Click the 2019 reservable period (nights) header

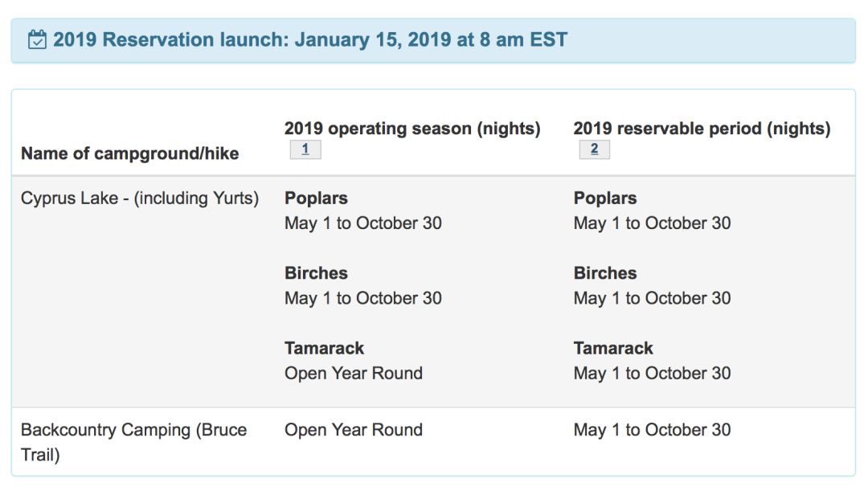702,129
